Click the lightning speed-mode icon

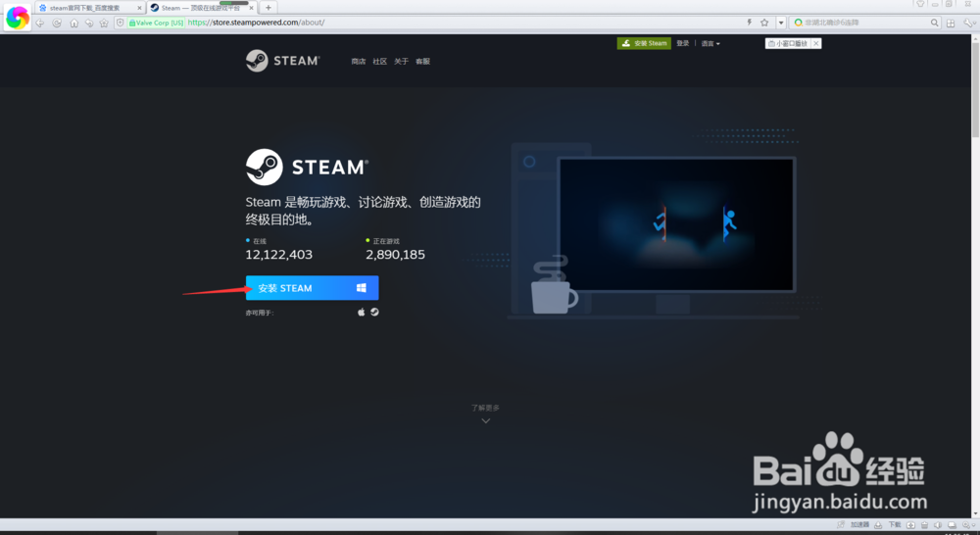pyautogui.click(x=749, y=23)
